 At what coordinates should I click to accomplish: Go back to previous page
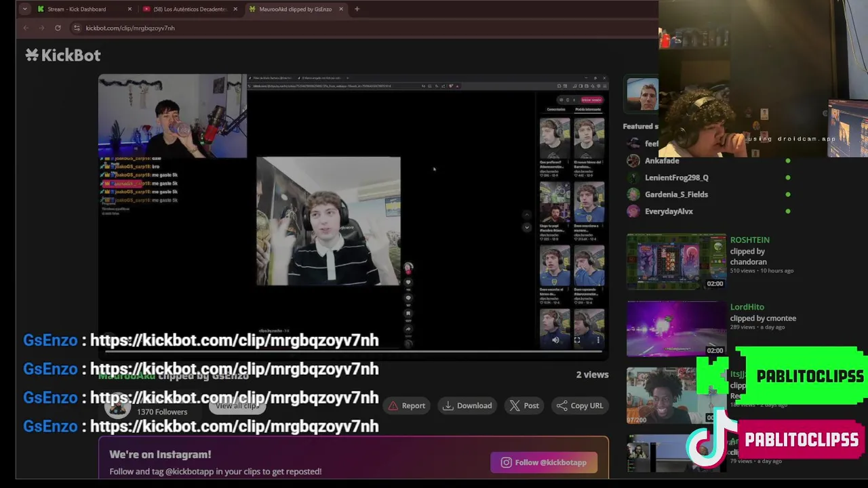[x=26, y=28]
